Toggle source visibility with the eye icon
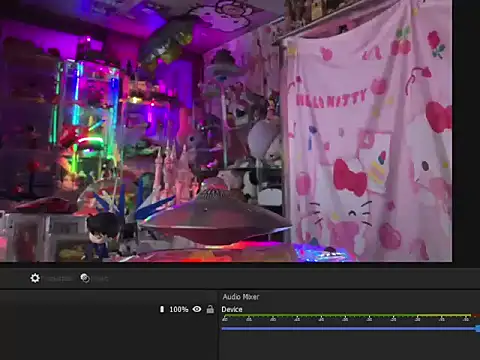The height and width of the screenshot is (360, 480). 197,309
